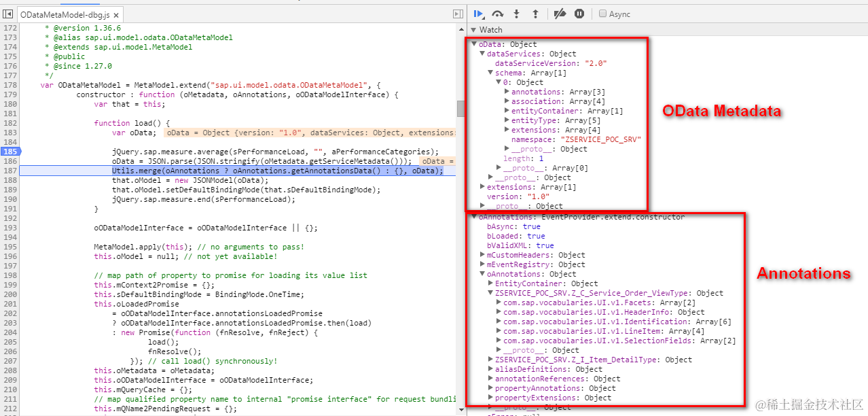Expand UI.v1.Identification: Array[6]

499,322
